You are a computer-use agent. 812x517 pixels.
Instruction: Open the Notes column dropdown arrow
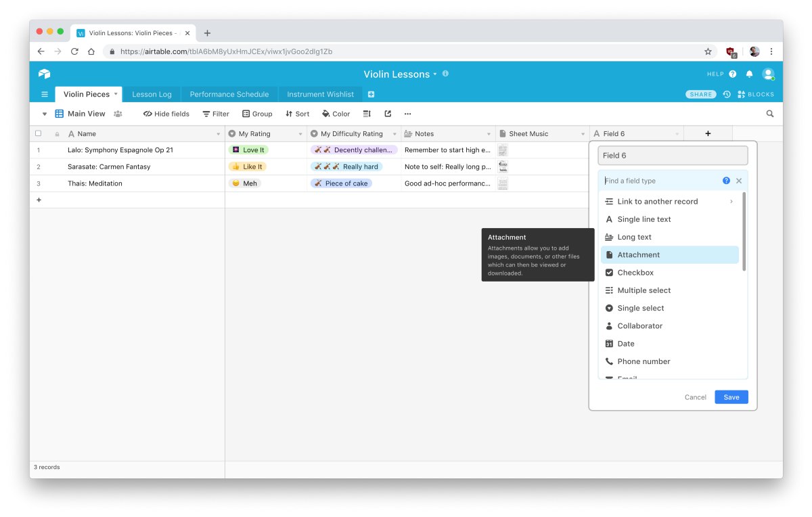point(489,134)
